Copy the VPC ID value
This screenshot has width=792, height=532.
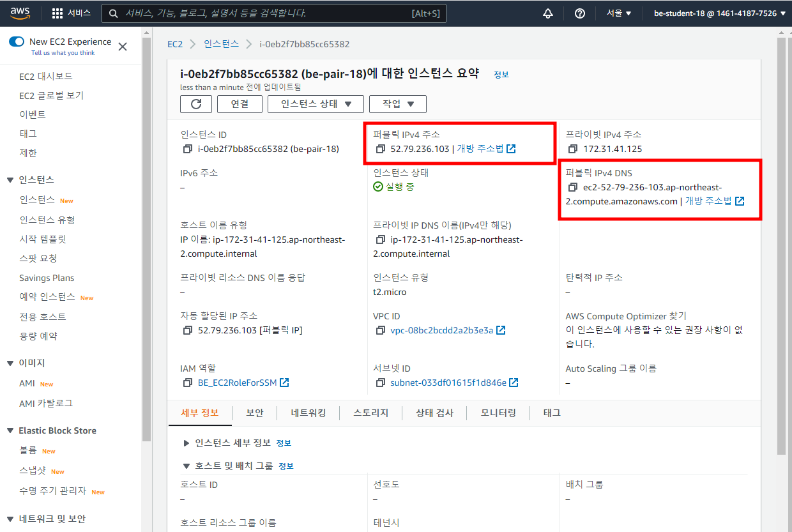tap(380, 331)
